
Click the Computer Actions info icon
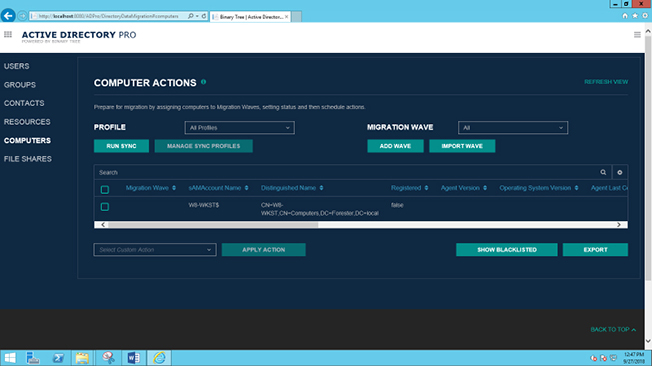pyautogui.click(x=204, y=82)
